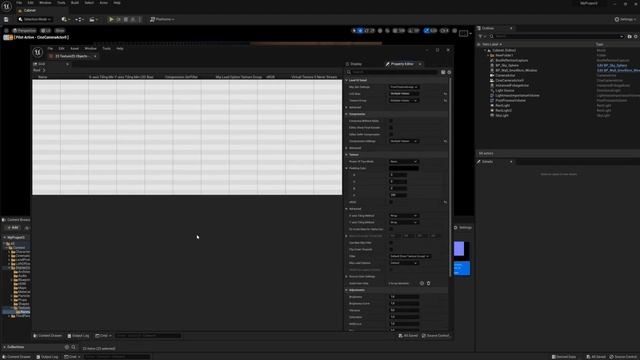The width and height of the screenshot is (640, 360).
Task: Open Power Of Two Mode dropdown
Action: 404,162
